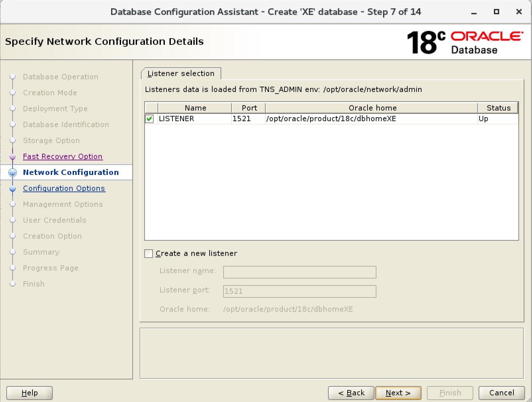Sort listeners by the Name column header
532x402 pixels.
[195, 108]
